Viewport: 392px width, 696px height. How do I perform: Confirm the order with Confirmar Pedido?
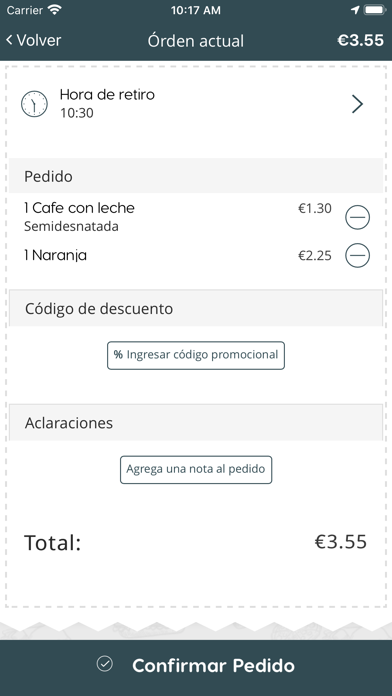pos(196,665)
